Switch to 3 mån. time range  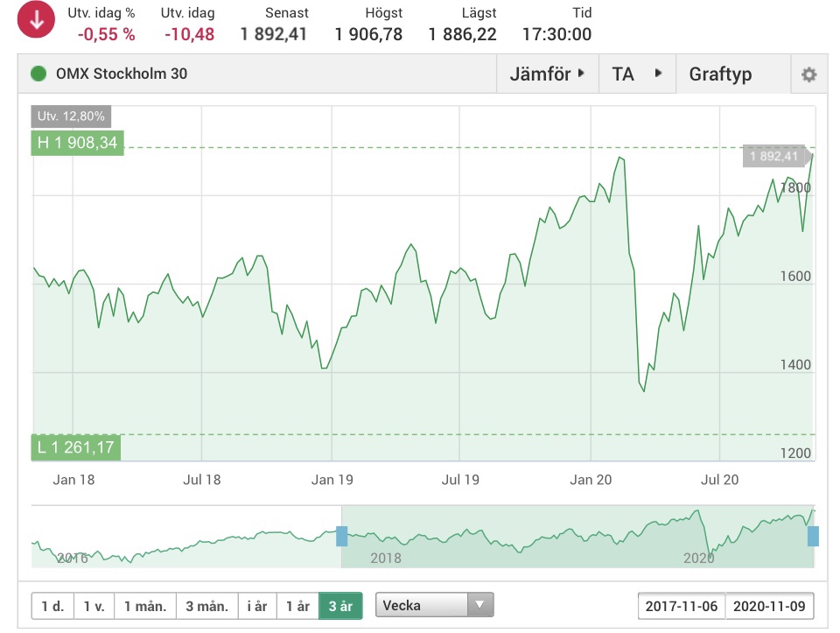point(206,606)
